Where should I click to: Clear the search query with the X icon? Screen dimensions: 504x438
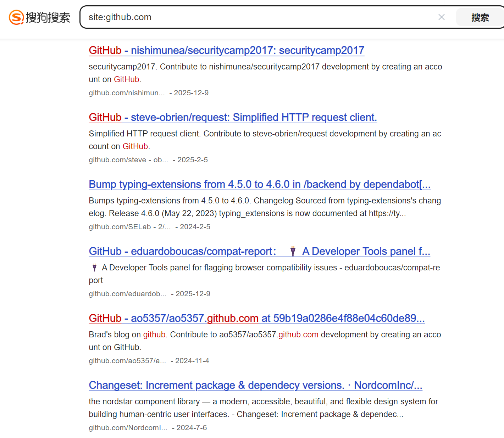(x=442, y=17)
